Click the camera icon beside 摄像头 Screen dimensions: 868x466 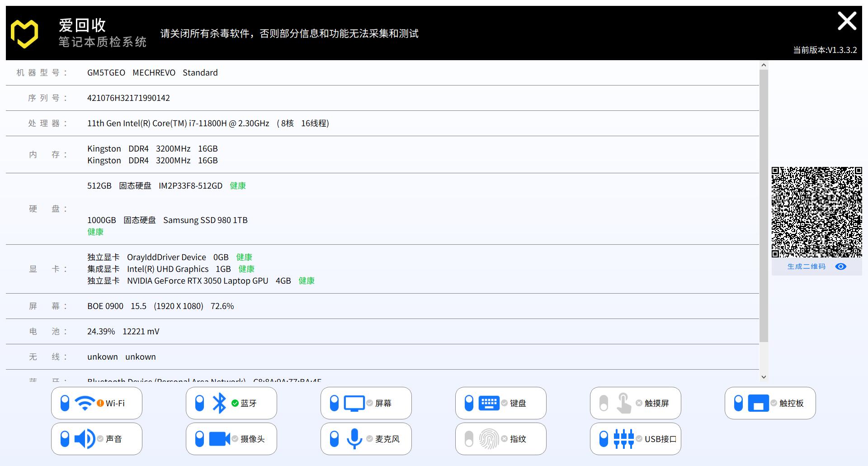pyautogui.click(x=219, y=438)
